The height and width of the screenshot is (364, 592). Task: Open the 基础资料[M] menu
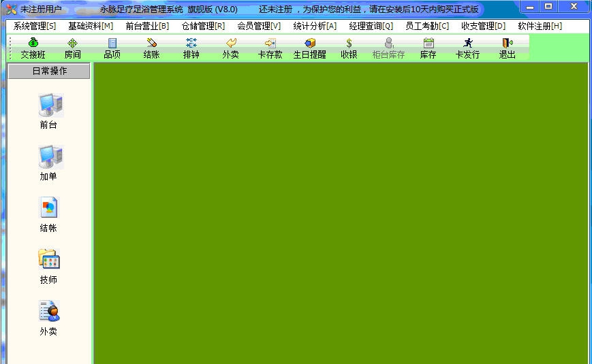coord(91,26)
